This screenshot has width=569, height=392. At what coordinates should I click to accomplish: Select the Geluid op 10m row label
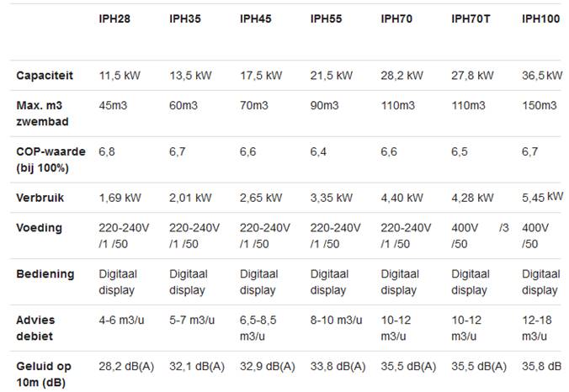pos(44,373)
